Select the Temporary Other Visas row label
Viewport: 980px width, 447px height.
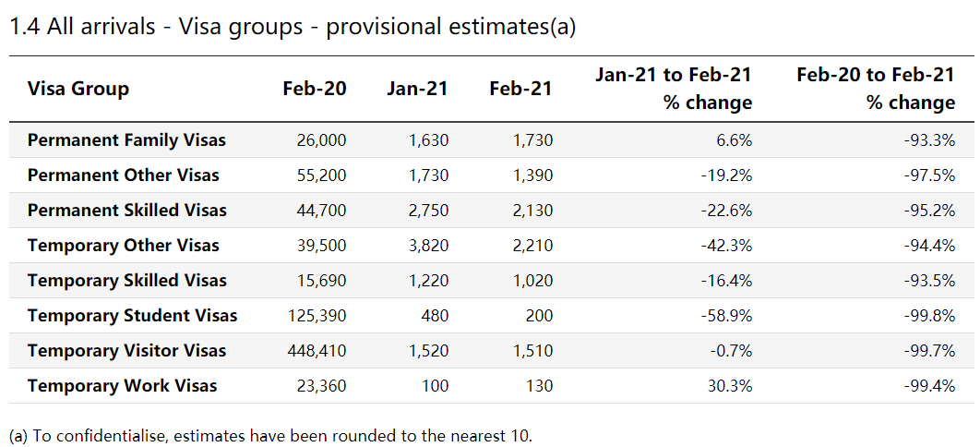pos(123,246)
